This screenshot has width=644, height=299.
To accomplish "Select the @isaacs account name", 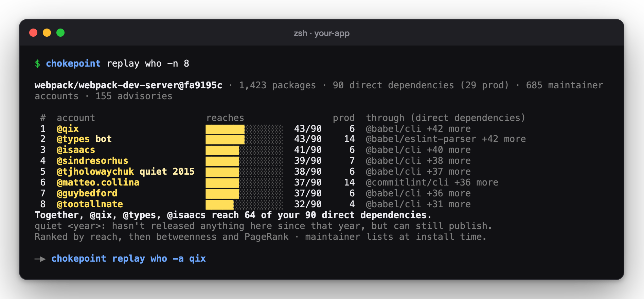I will click(x=76, y=150).
